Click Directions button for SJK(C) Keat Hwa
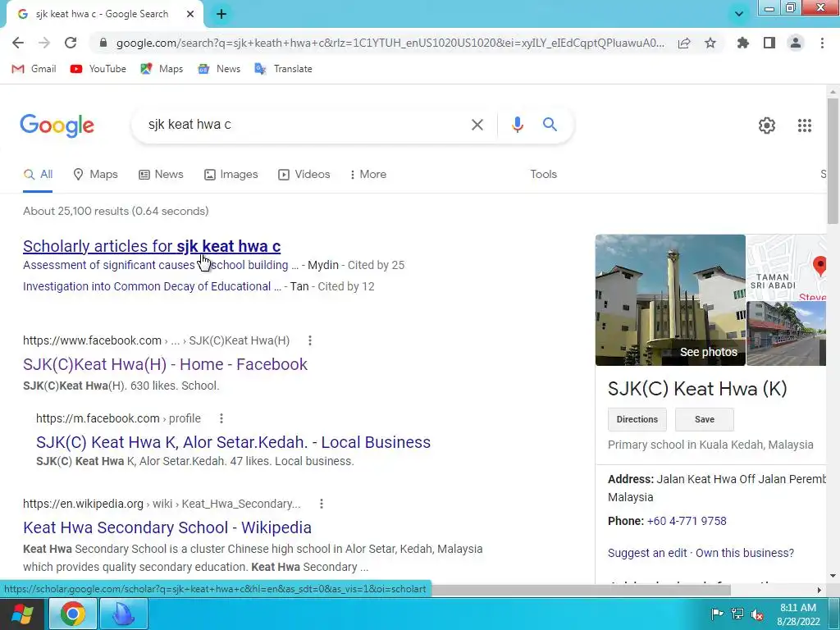Screen dimensions: 840x630 [x=637, y=419]
